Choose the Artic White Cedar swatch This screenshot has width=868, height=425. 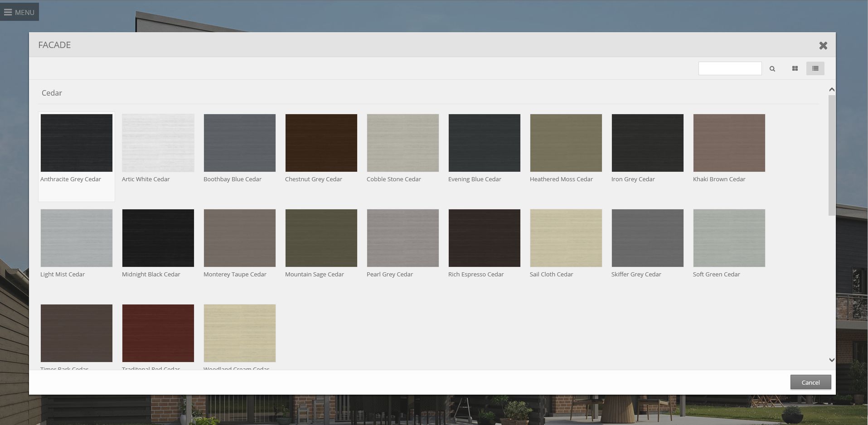[158, 143]
